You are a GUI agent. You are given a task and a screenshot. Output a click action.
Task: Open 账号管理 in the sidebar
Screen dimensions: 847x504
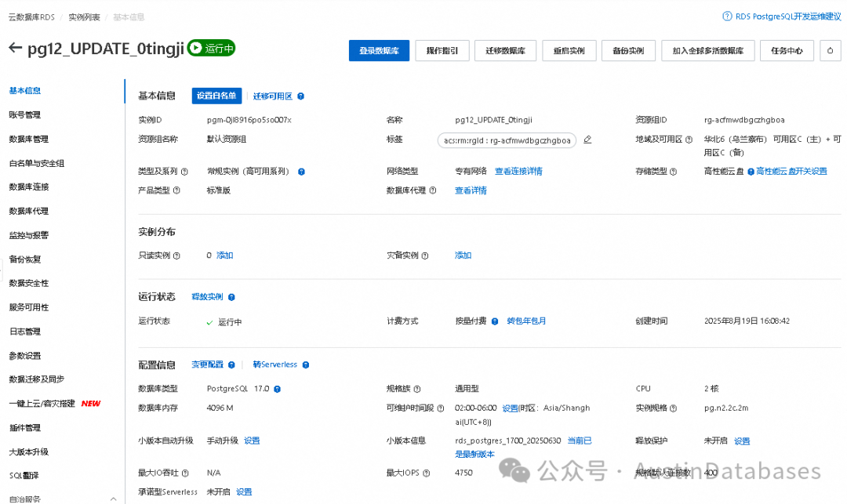click(x=25, y=115)
